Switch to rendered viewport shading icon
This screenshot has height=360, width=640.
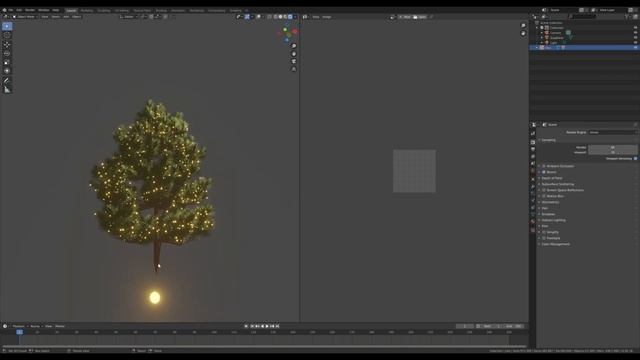pos(290,17)
